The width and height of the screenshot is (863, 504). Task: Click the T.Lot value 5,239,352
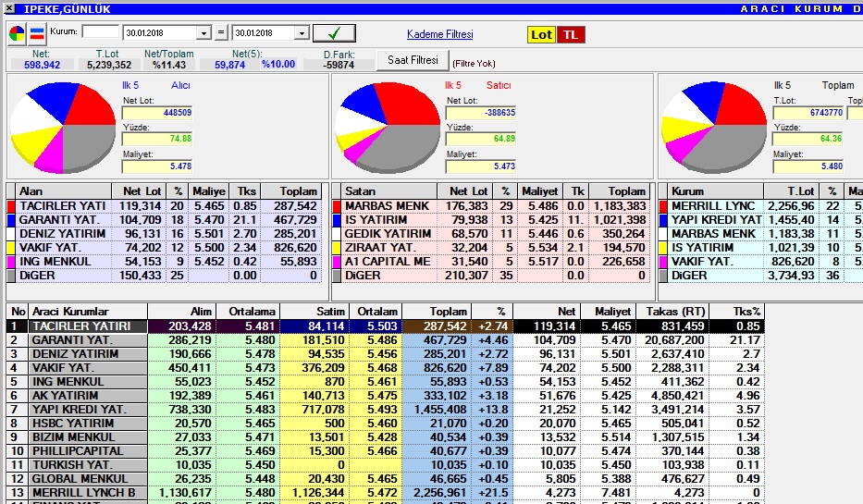pos(109,65)
